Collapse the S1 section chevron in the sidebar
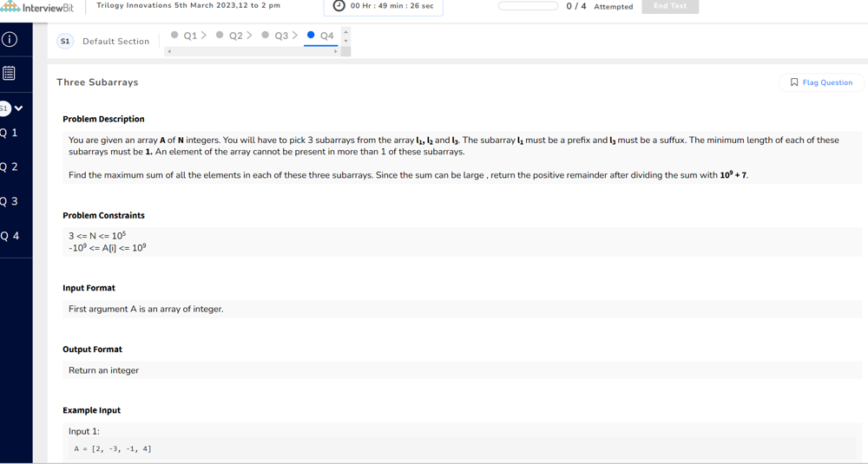The height and width of the screenshot is (464, 868). [x=19, y=108]
